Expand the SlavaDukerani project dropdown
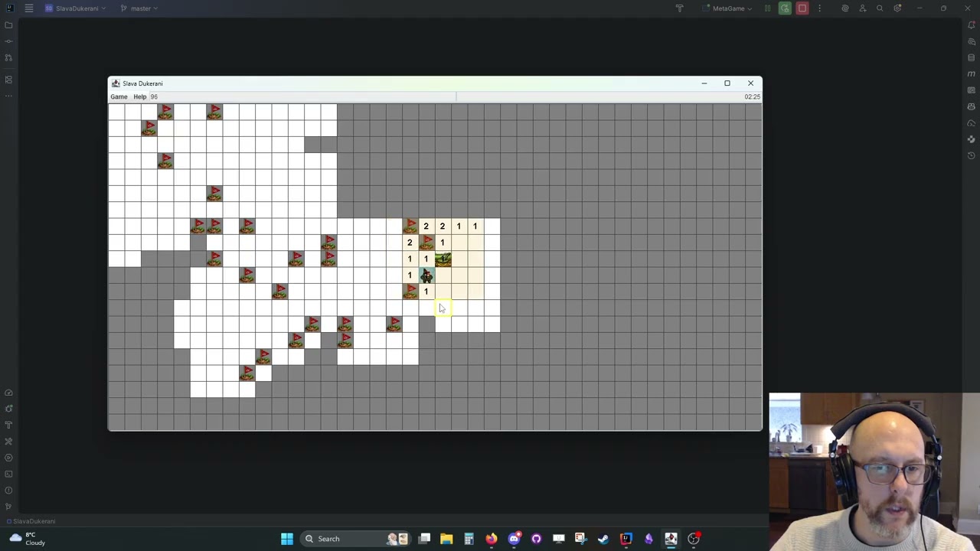The height and width of the screenshot is (551, 980). click(77, 8)
